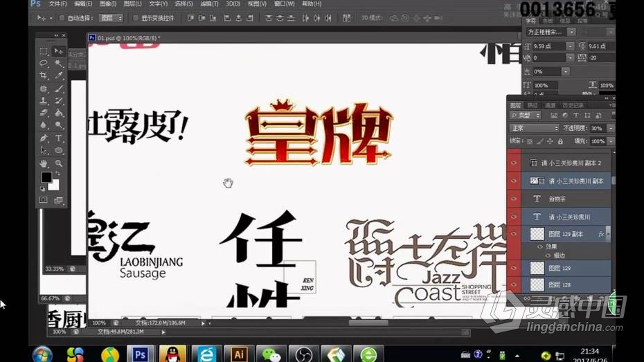
Task: Toggle visibility of 效果 effects
Action: pyautogui.click(x=540, y=246)
